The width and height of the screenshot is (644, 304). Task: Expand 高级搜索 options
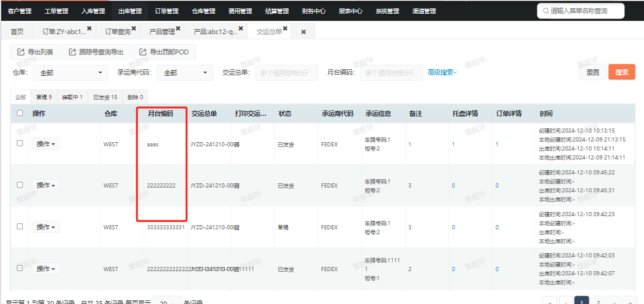[x=442, y=72]
